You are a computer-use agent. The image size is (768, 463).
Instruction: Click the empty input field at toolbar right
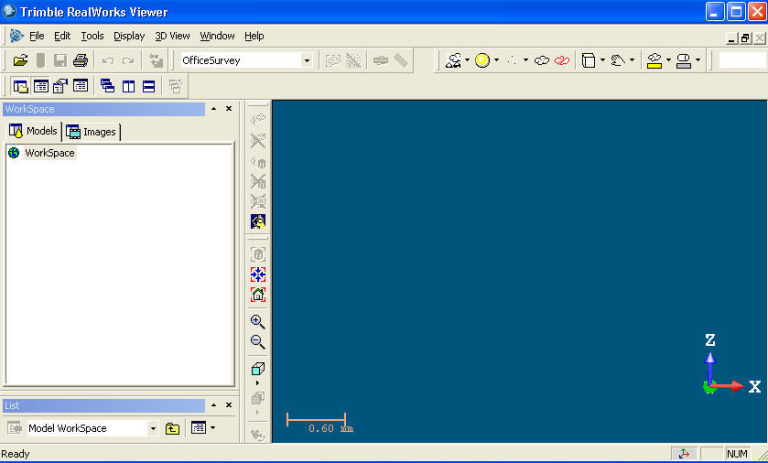click(742, 61)
